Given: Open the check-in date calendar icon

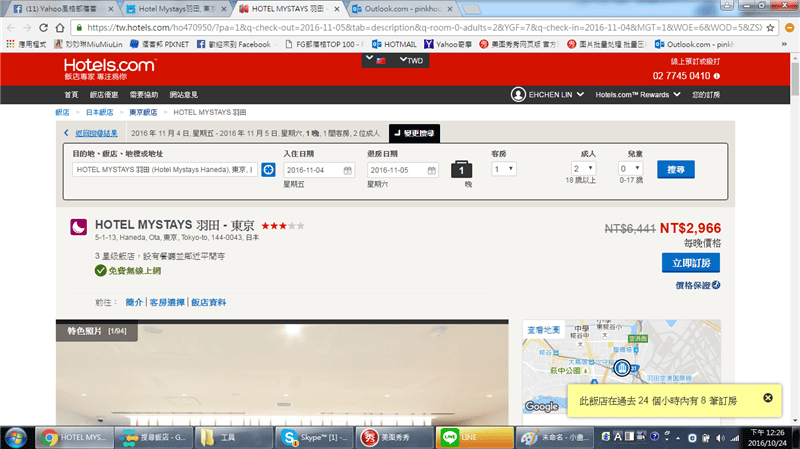Looking at the screenshot, I should coord(347,170).
